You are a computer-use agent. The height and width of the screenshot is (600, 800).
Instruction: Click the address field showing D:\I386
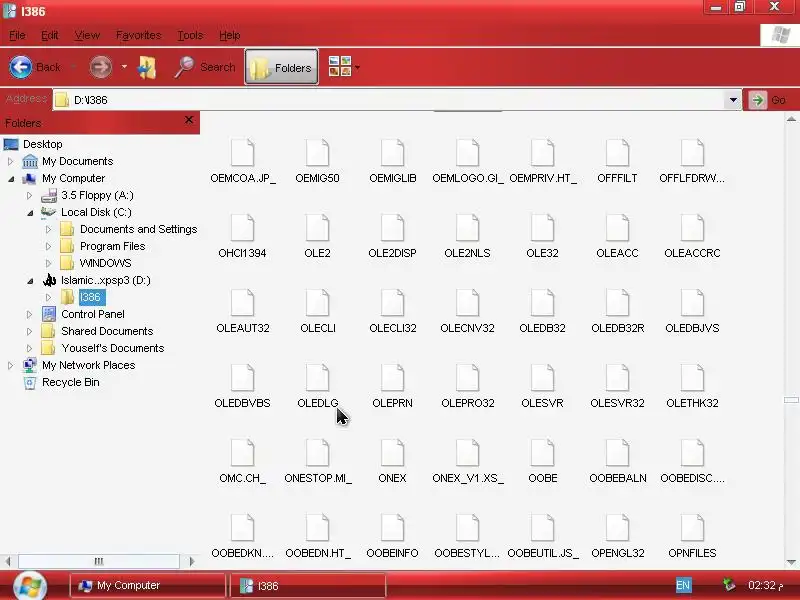389,100
